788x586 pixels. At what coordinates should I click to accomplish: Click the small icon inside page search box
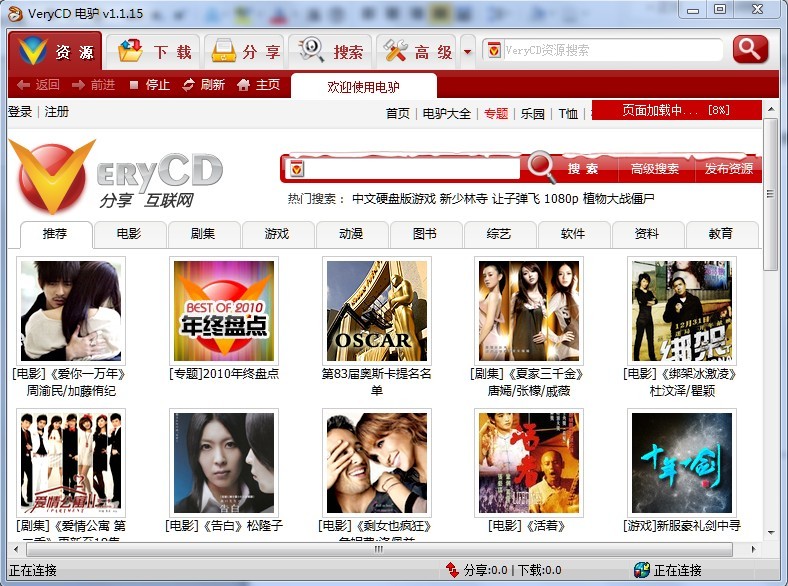297,169
